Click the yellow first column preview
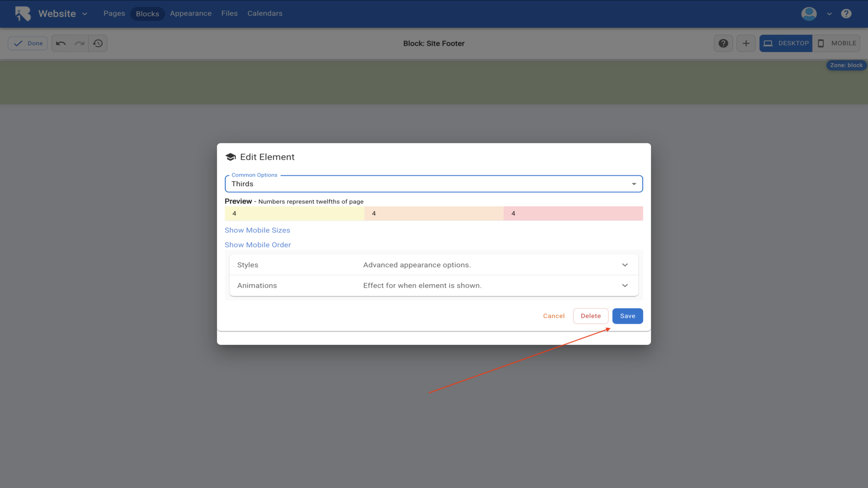Viewport: 868px width, 488px height. pyautogui.click(x=294, y=213)
